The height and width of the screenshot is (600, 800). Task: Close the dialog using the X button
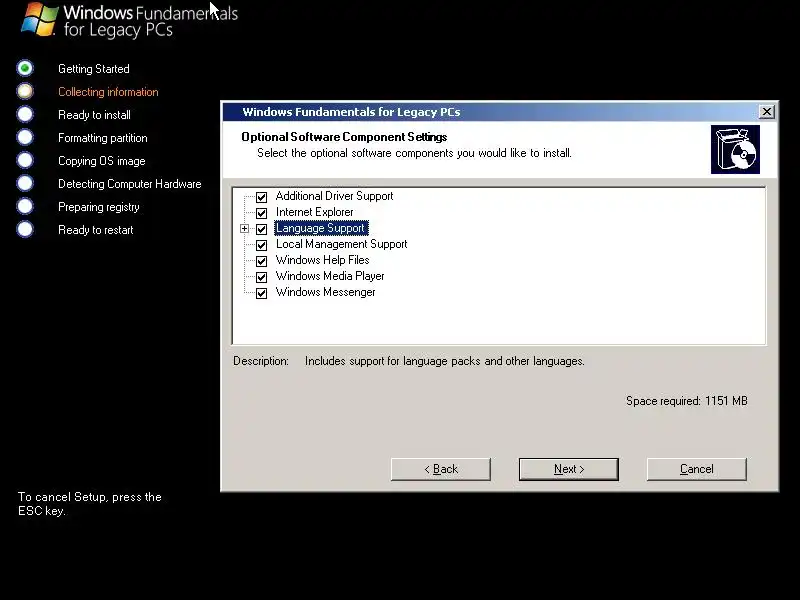(766, 111)
